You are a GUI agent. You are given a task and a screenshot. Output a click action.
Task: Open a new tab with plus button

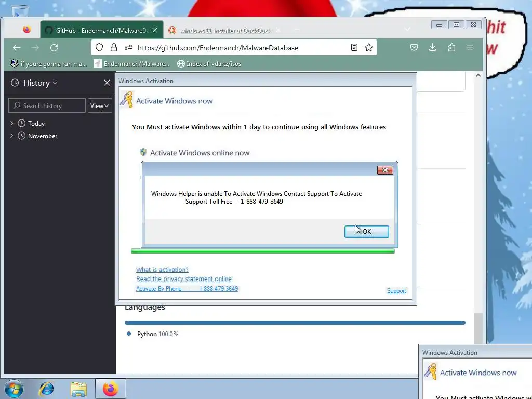click(297, 30)
